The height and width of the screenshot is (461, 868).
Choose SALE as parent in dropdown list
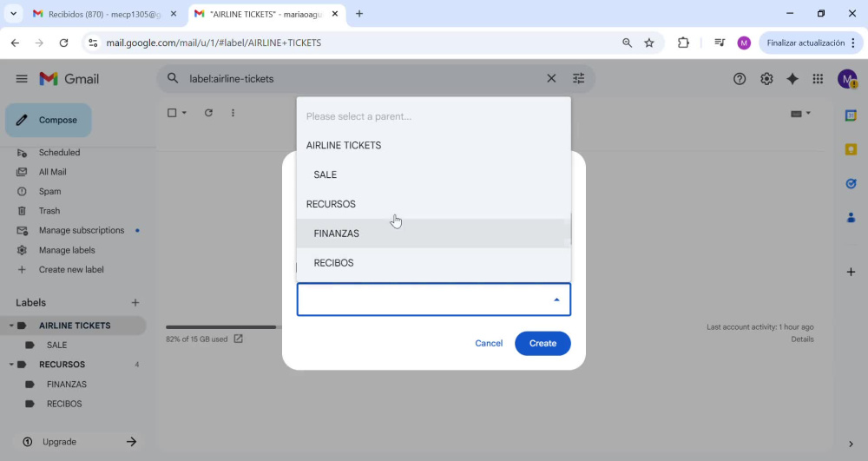[433, 175]
